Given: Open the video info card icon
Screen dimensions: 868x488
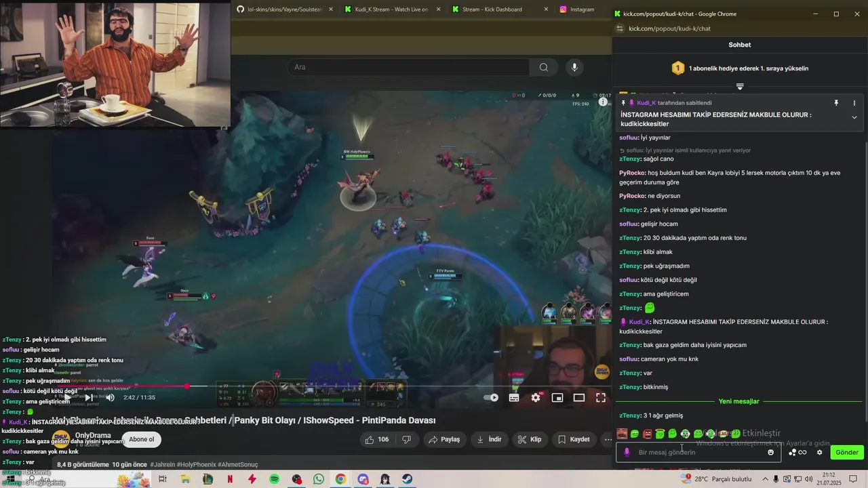Looking at the screenshot, I should [x=603, y=102].
